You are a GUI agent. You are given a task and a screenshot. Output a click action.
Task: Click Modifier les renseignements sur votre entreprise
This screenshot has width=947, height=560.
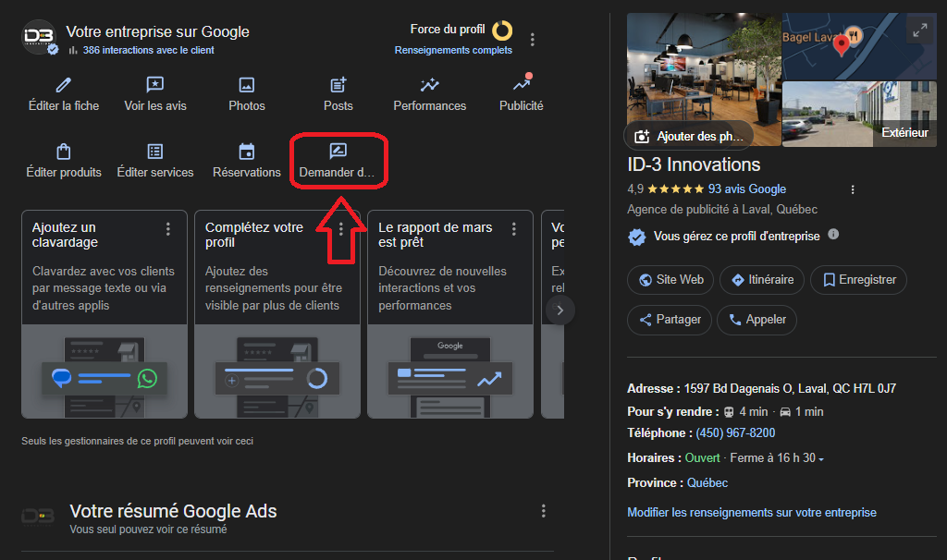752,512
